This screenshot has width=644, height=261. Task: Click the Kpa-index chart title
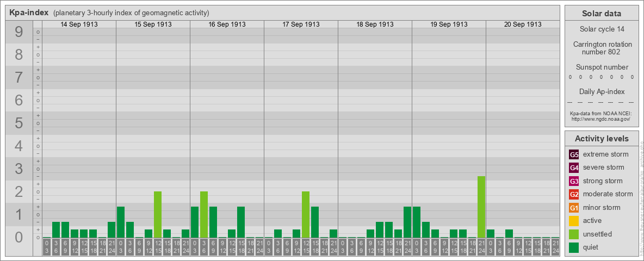pos(29,13)
